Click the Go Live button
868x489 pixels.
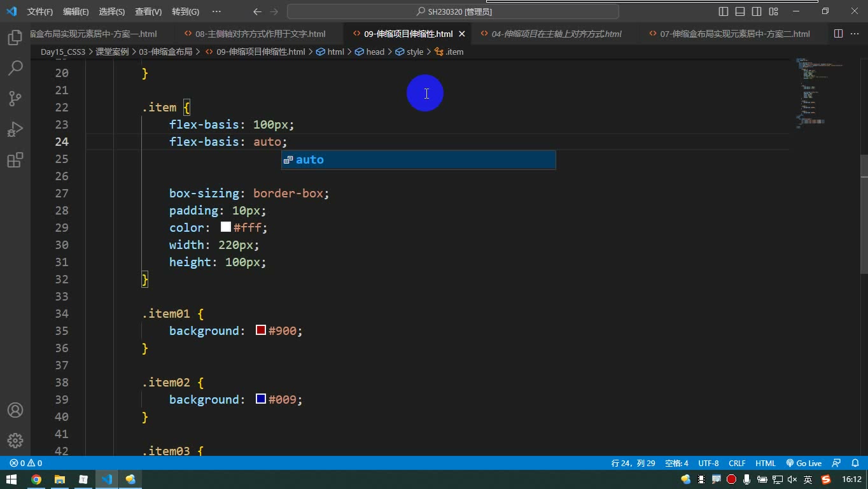pyautogui.click(x=804, y=463)
